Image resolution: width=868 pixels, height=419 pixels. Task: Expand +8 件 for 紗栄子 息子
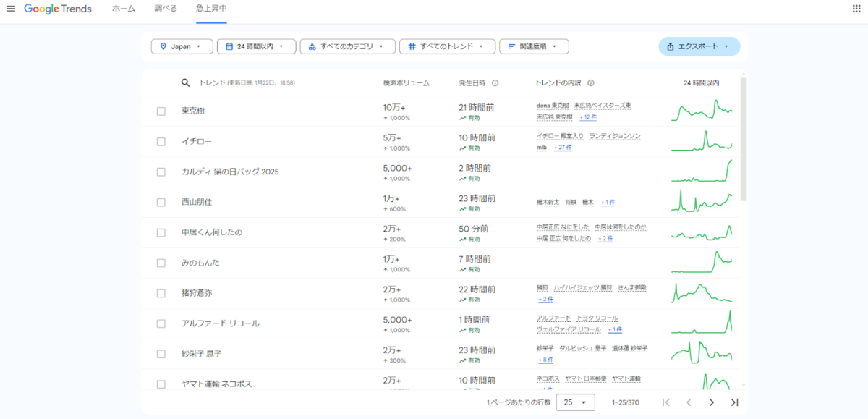click(x=545, y=360)
